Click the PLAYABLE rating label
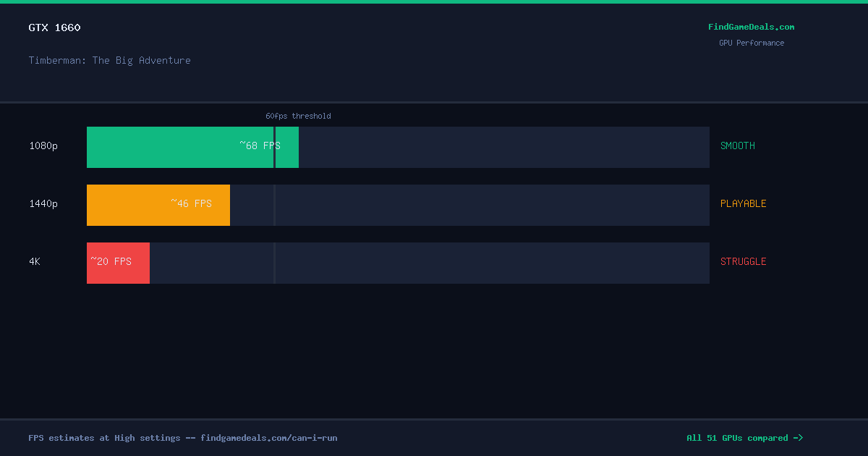The height and width of the screenshot is (456, 868). pos(744,203)
